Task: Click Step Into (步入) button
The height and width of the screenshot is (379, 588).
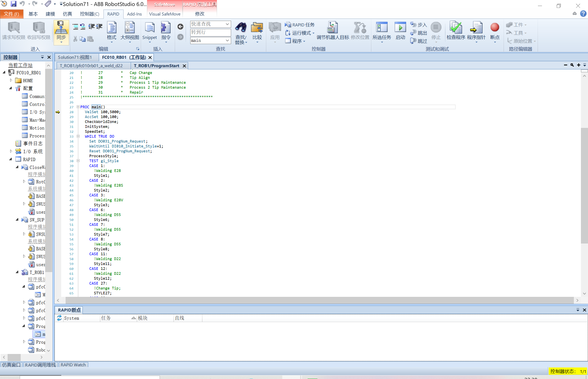Action: pos(419,25)
